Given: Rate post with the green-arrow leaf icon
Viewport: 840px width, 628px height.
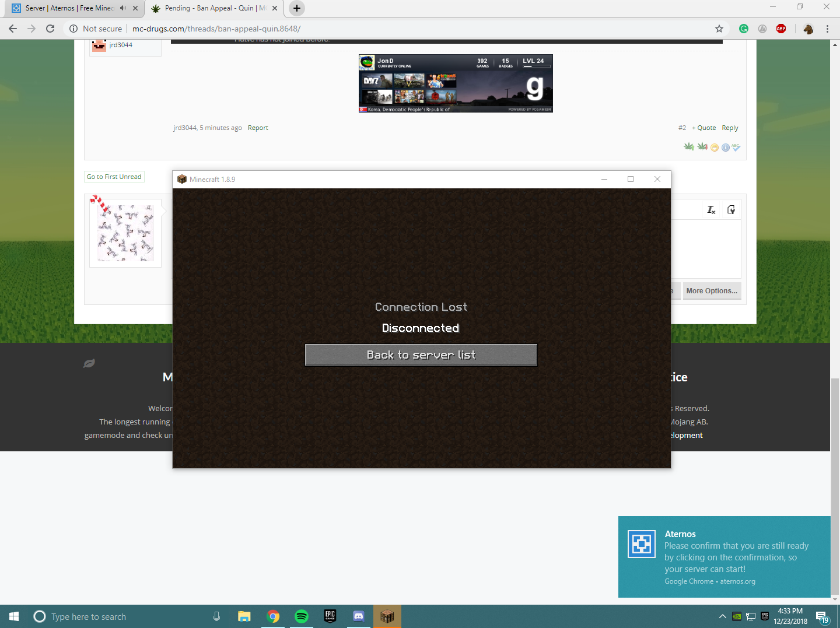Looking at the screenshot, I should point(689,146).
